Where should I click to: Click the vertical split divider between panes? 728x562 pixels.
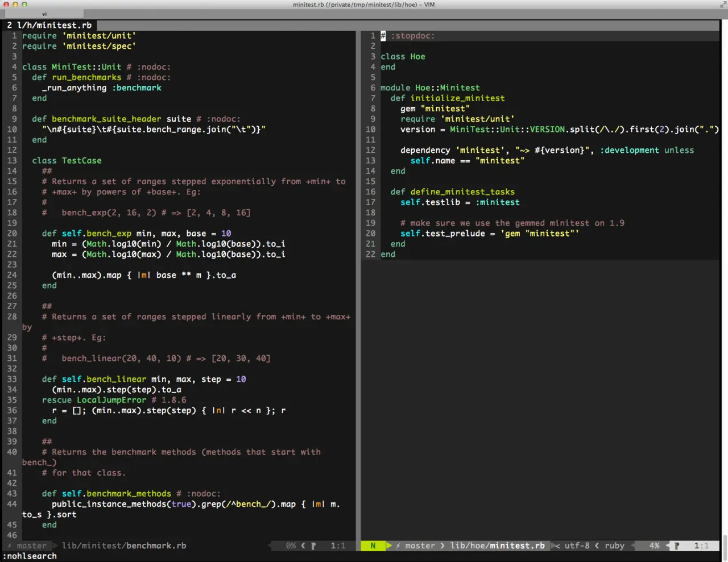tap(358, 284)
